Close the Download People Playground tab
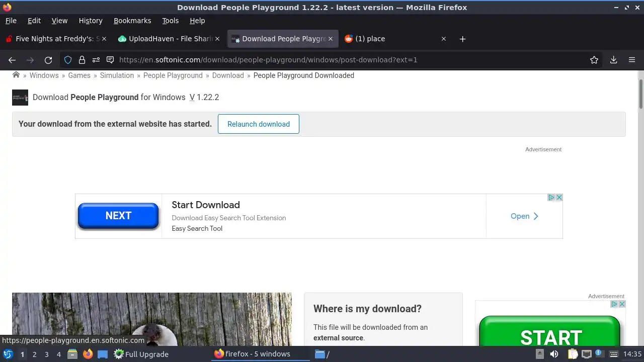 [331, 39]
